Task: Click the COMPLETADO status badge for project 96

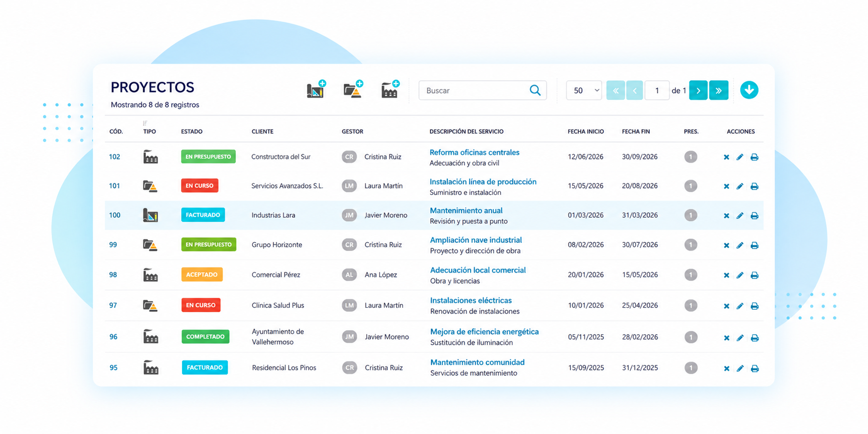Action: tap(206, 337)
